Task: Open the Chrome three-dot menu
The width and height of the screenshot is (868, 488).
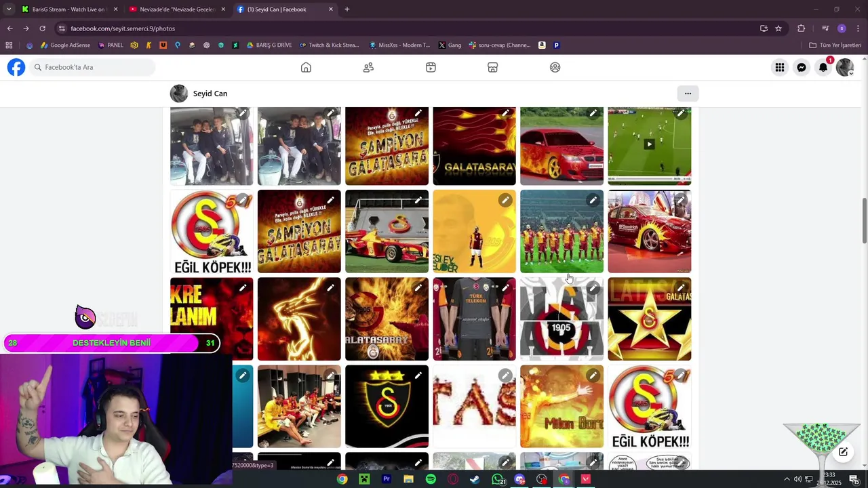Action: point(859,28)
